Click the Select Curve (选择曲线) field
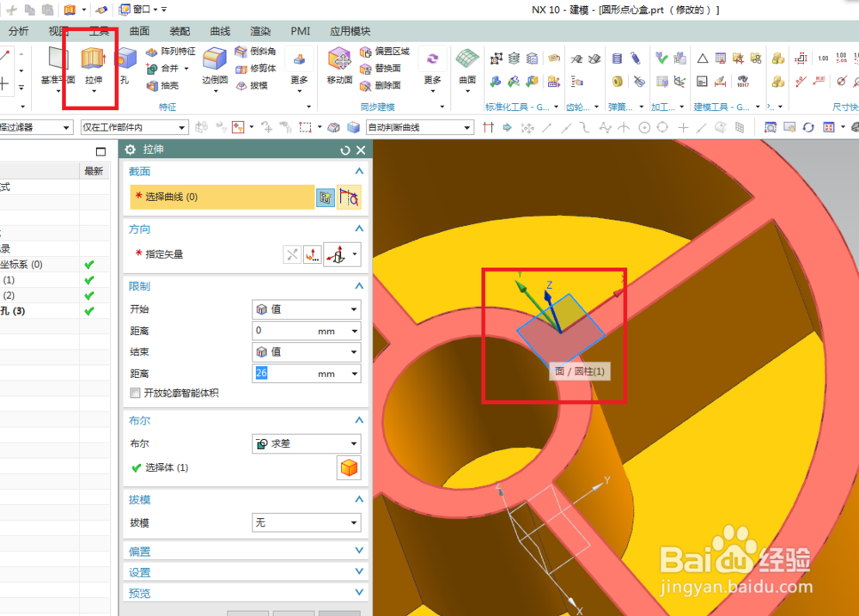Viewport: 859px width, 616px height. (x=222, y=197)
